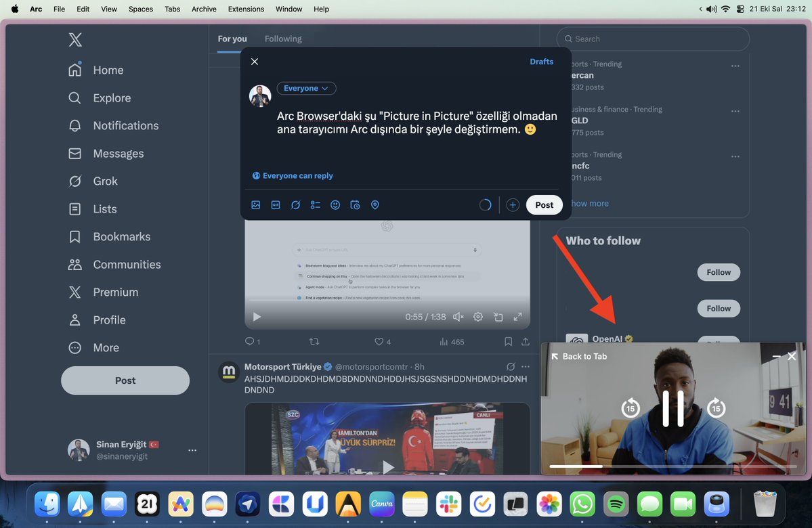Follow the first suggested account

tap(719, 272)
